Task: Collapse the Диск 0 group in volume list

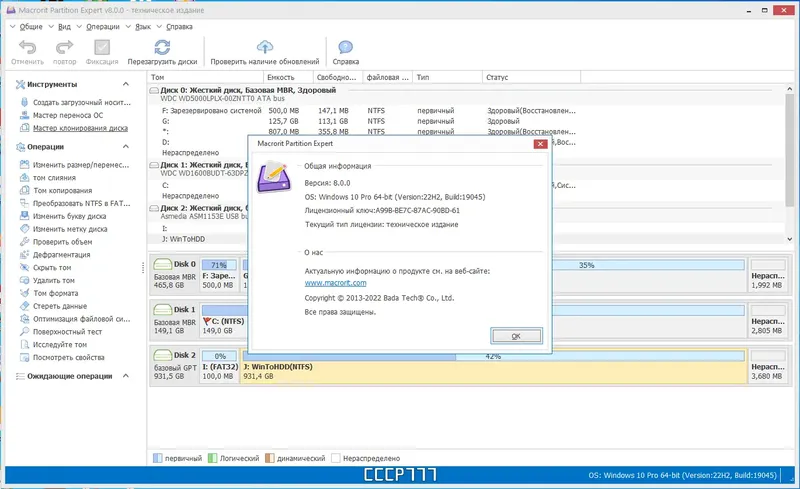Action: pos(154,90)
